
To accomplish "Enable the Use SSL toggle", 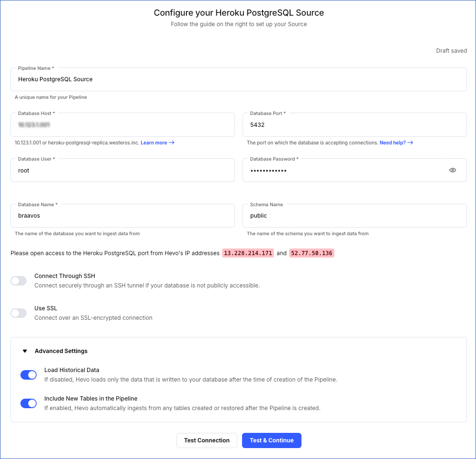I will [x=18, y=313].
